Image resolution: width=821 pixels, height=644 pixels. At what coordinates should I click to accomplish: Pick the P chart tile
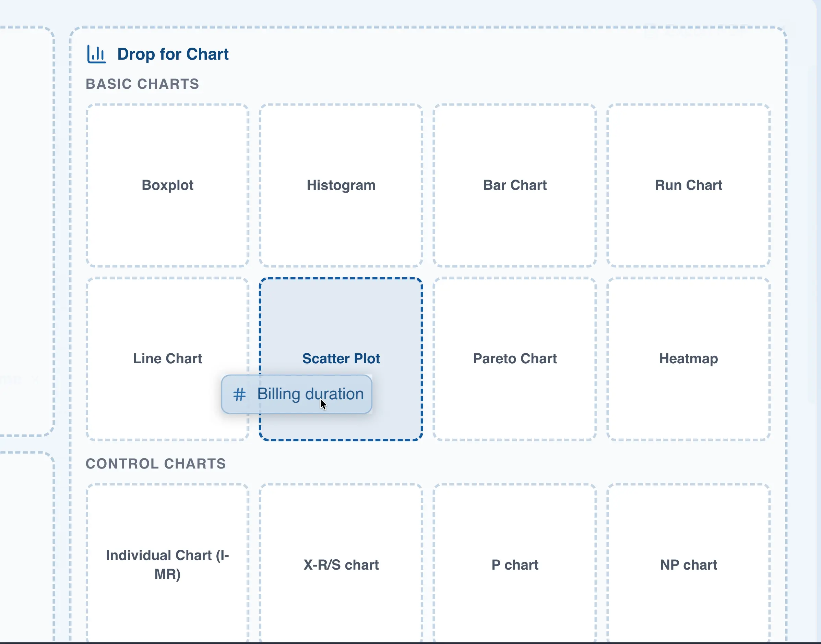coord(515,564)
